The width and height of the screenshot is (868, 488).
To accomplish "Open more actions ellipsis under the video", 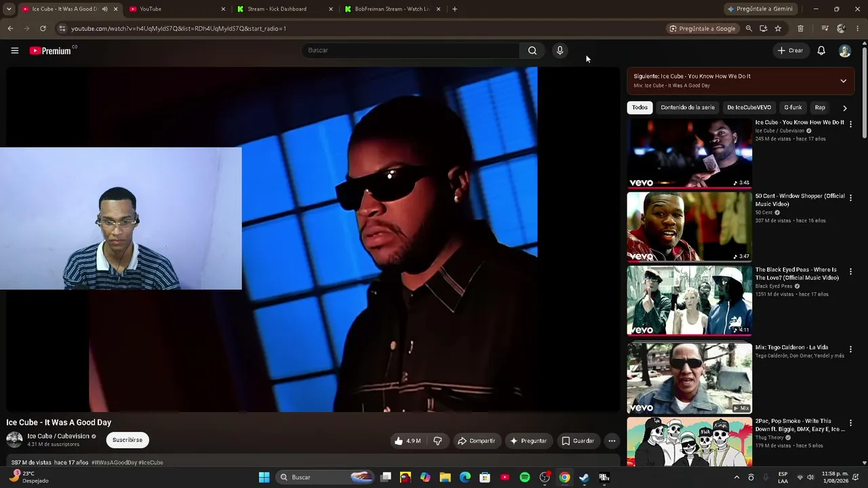I will [x=612, y=441].
